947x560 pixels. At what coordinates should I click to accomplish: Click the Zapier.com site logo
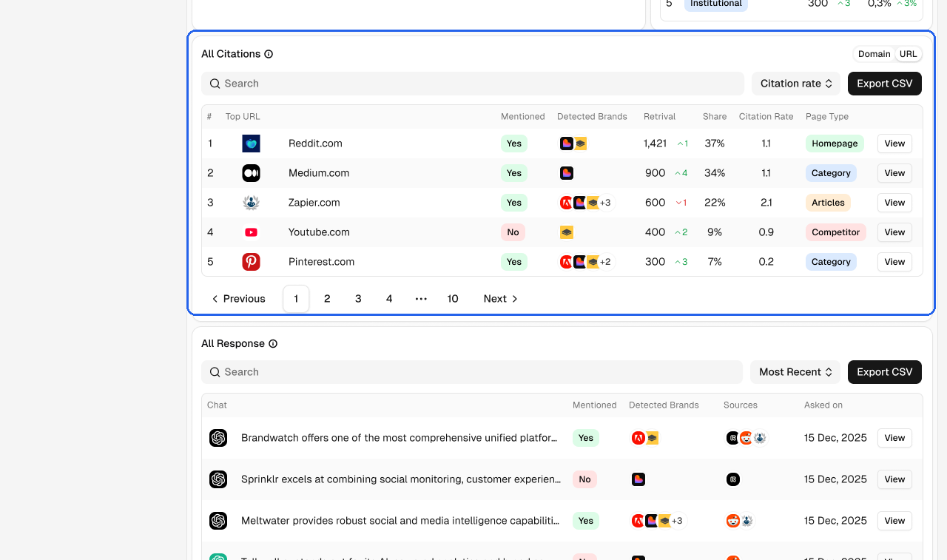coord(251,203)
